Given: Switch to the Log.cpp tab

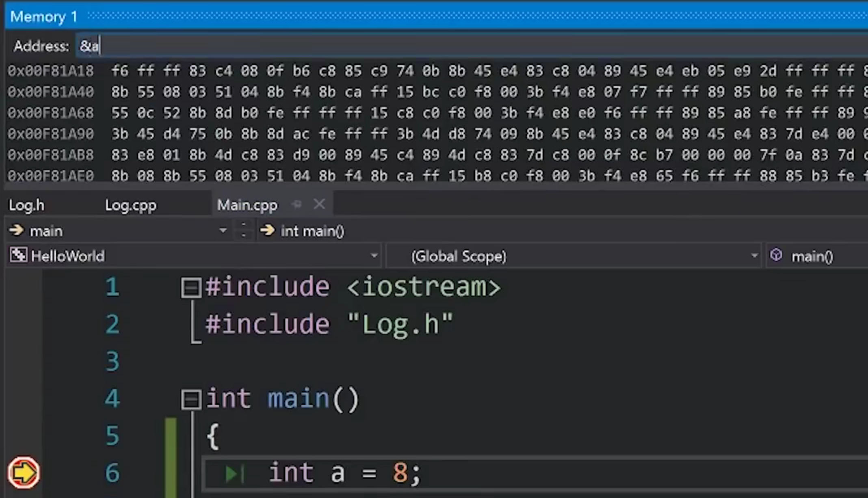Looking at the screenshot, I should coord(130,205).
